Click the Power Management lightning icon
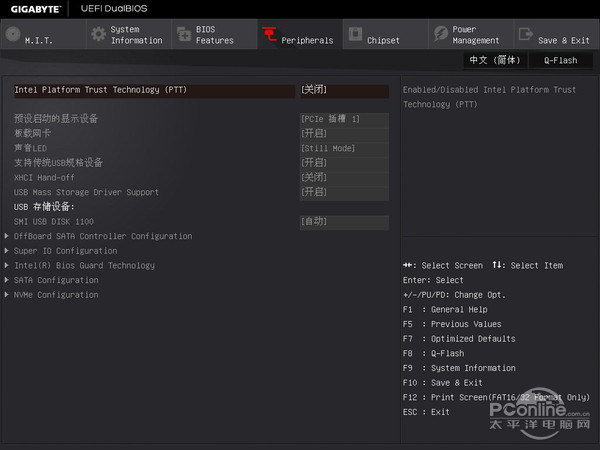The height and width of the screenshot is (450, 600). point(441,34)
